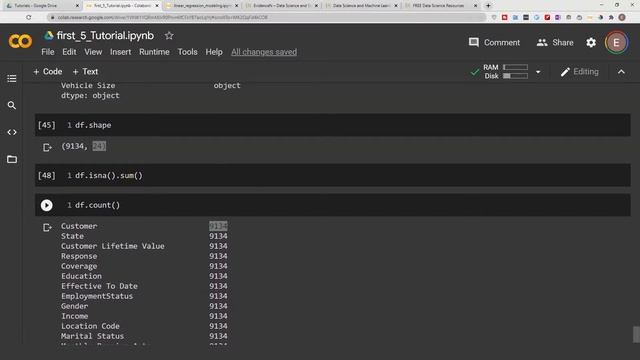Open Colab settings via the gear icon
The height and width of the screenshot is (360, 640).
pyautogui.click(x=591, y=42)
